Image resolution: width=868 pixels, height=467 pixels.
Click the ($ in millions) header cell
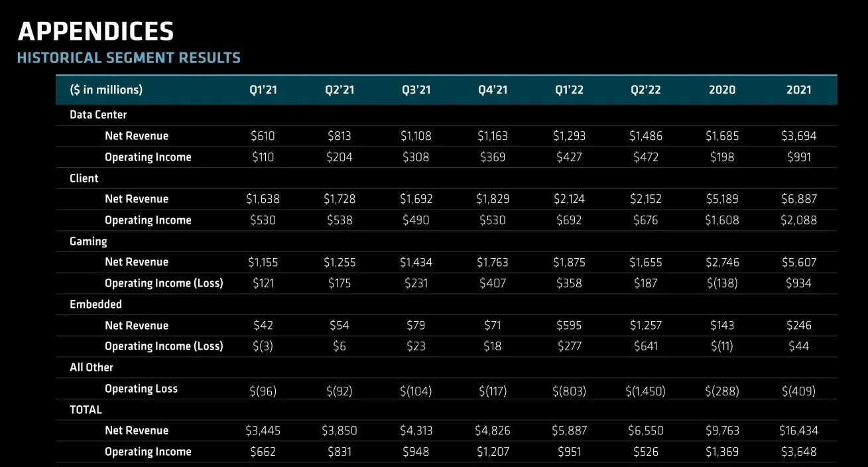pyautogui.click(x=106, y=90)
